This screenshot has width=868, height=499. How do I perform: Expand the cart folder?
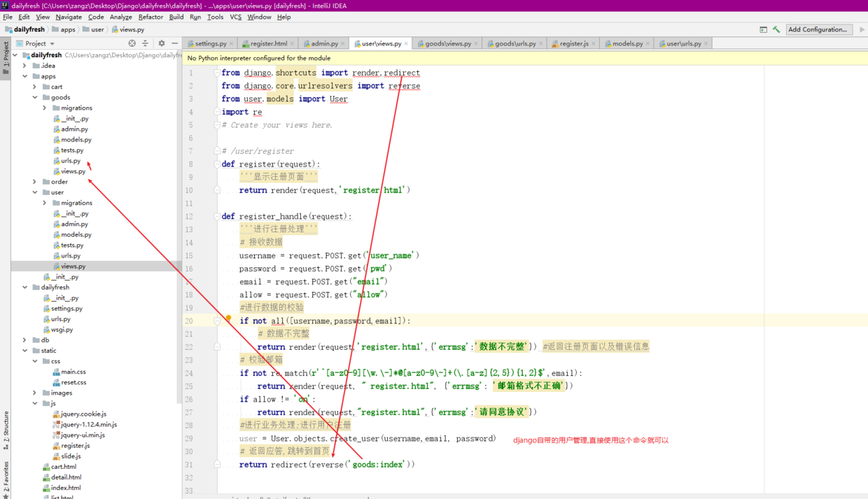pyautogui.click(x=35, y=87)
